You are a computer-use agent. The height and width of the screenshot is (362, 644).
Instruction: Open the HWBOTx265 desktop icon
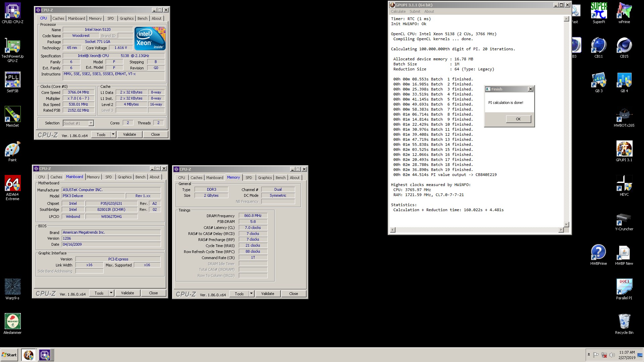coord(624,117)
